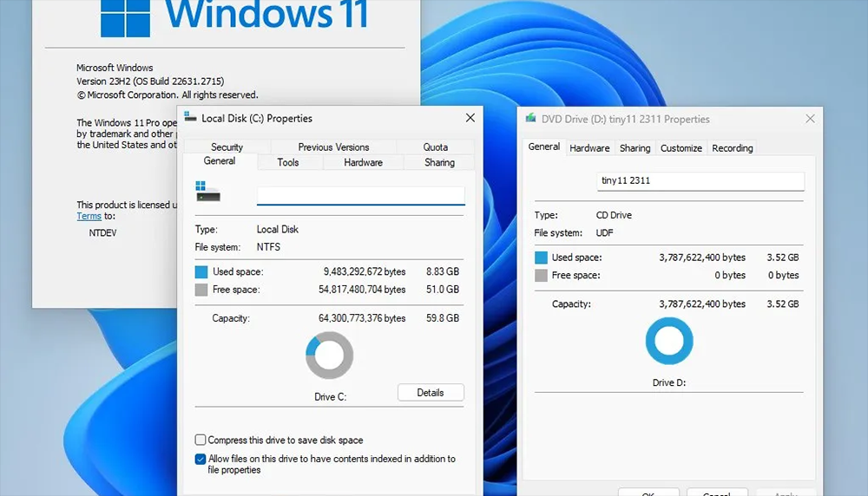The width and height of the screenshot is (868, 496).
Task: Select the General tab in DVD Drive Properties
Action: [543, 147]
